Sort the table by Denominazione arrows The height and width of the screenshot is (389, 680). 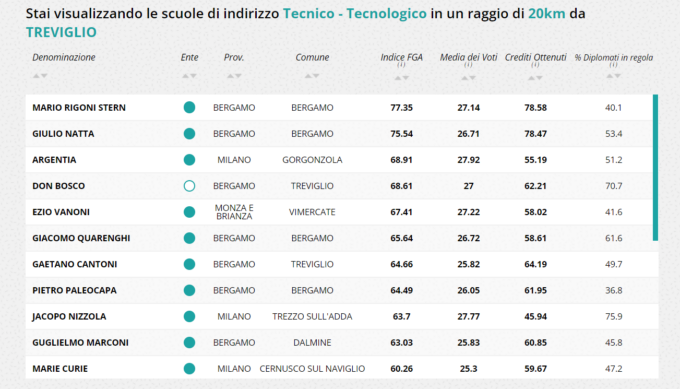pyautogui.click(x=40, y=76)
